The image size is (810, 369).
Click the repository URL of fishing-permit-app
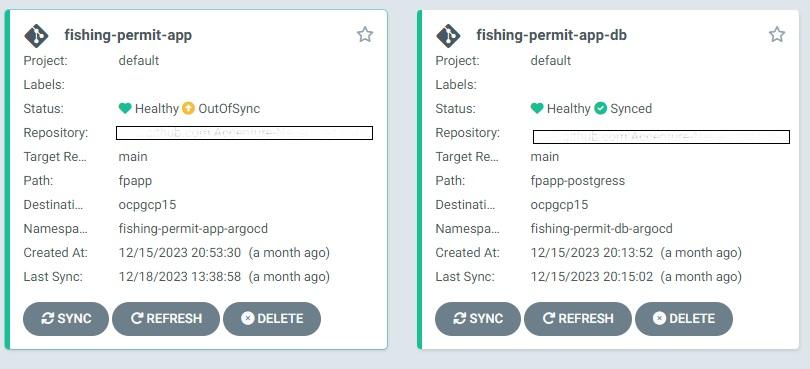pyautogui.click(x=244, y=133)
